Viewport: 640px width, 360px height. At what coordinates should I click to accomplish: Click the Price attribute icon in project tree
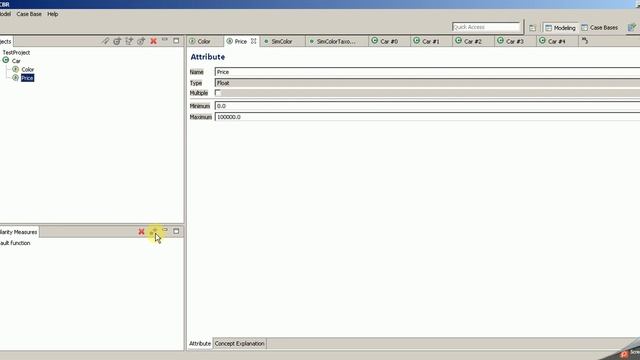(16, 78)
